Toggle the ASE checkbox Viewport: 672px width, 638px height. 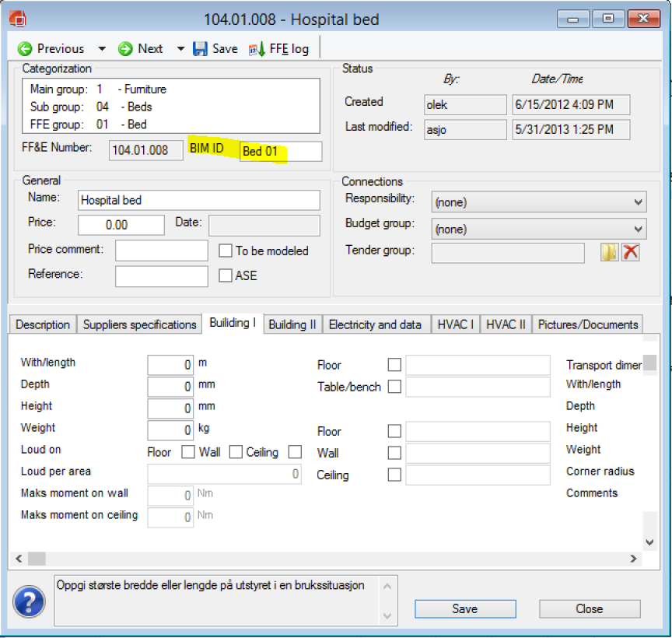point(226,275)
